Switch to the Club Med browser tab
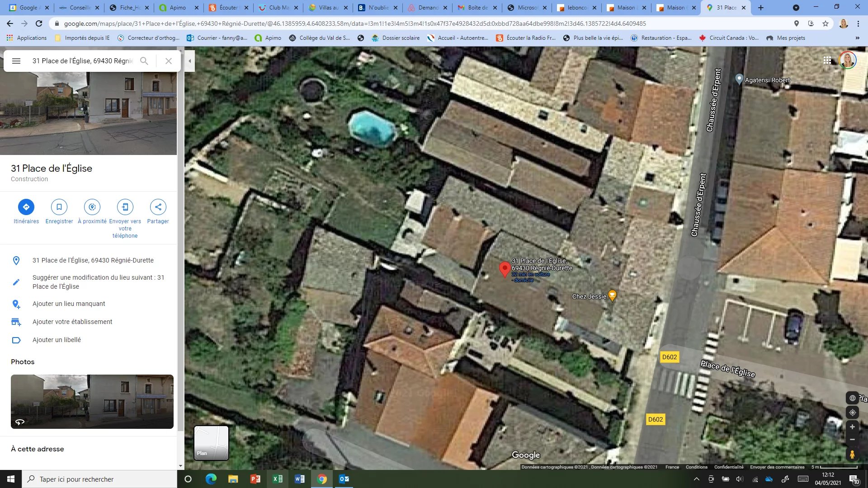Viewport: 868px width, 488px height. 278,8
